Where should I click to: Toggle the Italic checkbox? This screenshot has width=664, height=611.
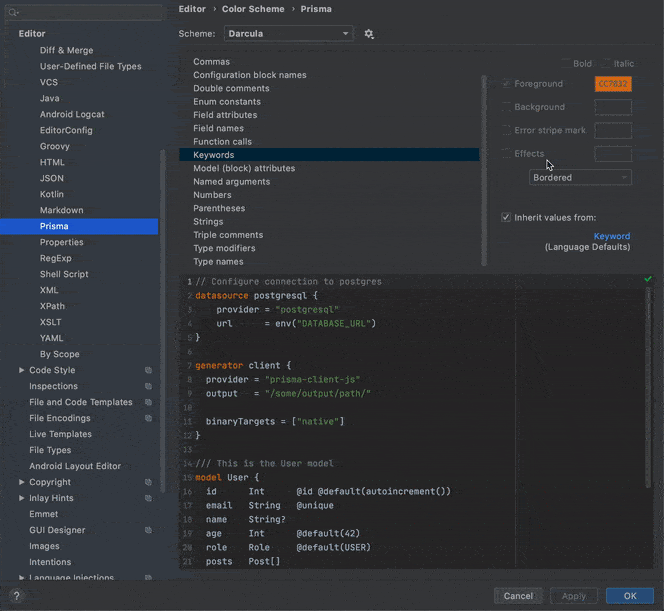click(x=606, y=64)
